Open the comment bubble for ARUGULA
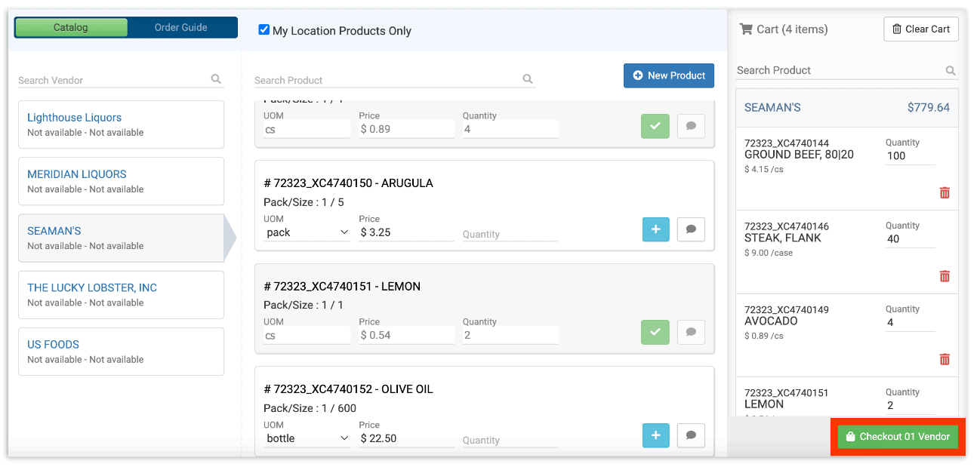The width and height of the screenshot is (980, 467). [x=690, y=229]
